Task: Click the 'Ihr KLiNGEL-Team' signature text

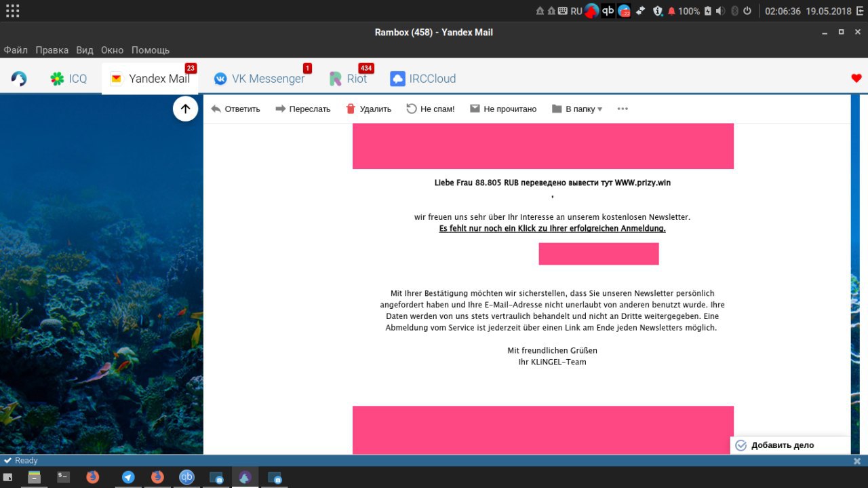Action: (553, 362)
